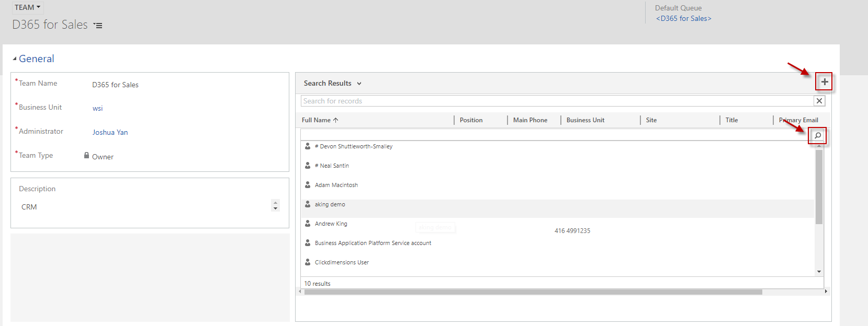Select the Adam Macintosh row name
This screenshot has width=868, height=326.
[336, 185]
